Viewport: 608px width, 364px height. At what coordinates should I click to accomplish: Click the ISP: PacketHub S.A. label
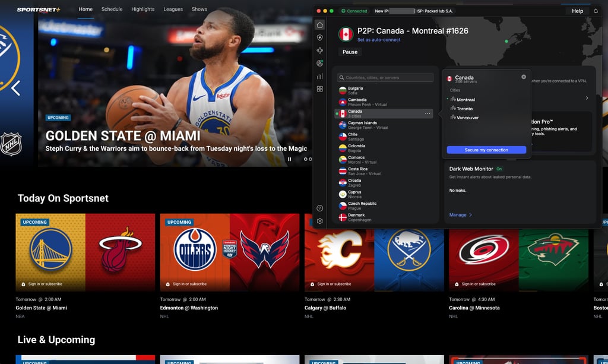(x=435, y=11)
